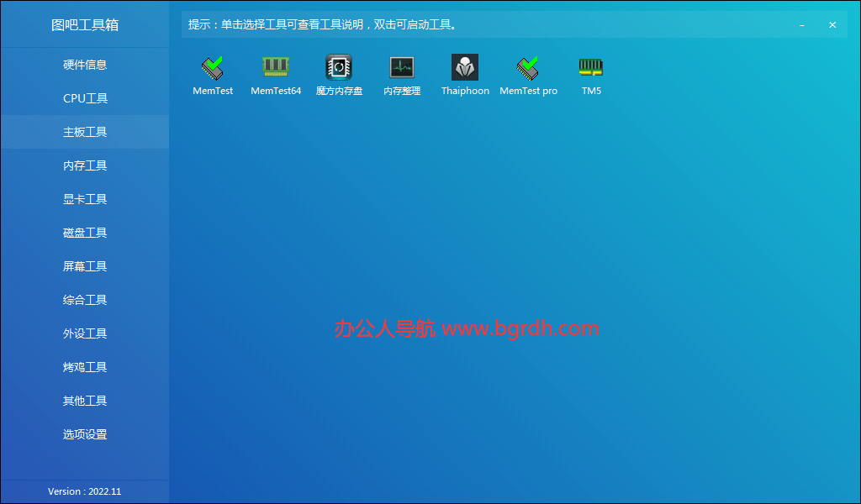Open the TM5 memory test tool
The height and width of the screenshot is (504, 861).
(x=591, y=74)
